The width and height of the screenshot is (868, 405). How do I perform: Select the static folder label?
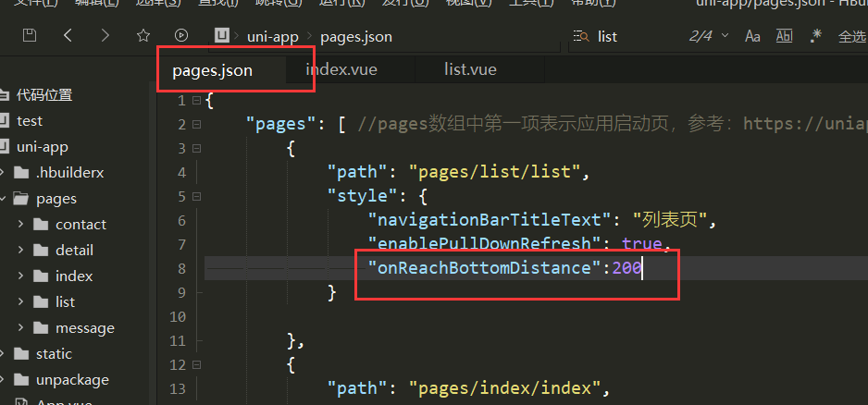(x=54, y=354)
